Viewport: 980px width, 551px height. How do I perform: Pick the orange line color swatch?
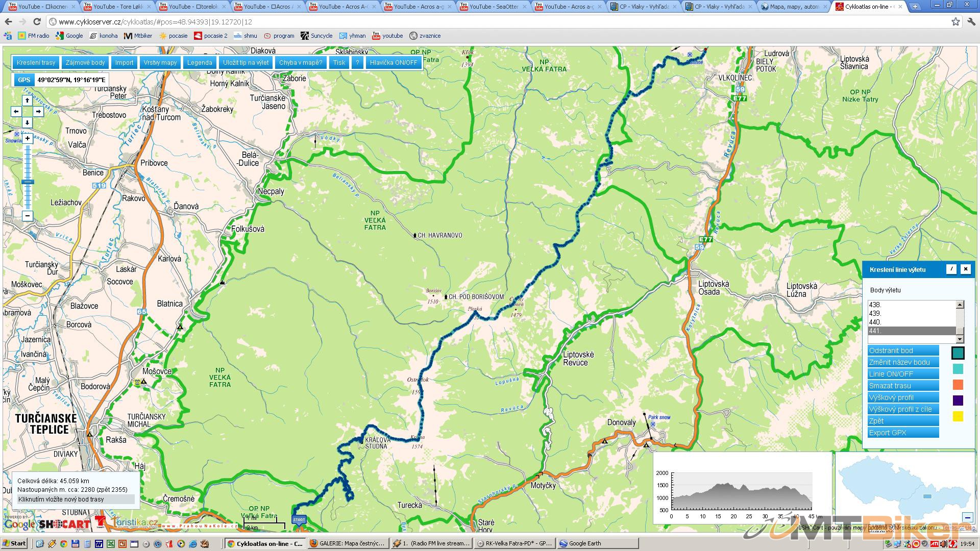click(x=958, y=385)
